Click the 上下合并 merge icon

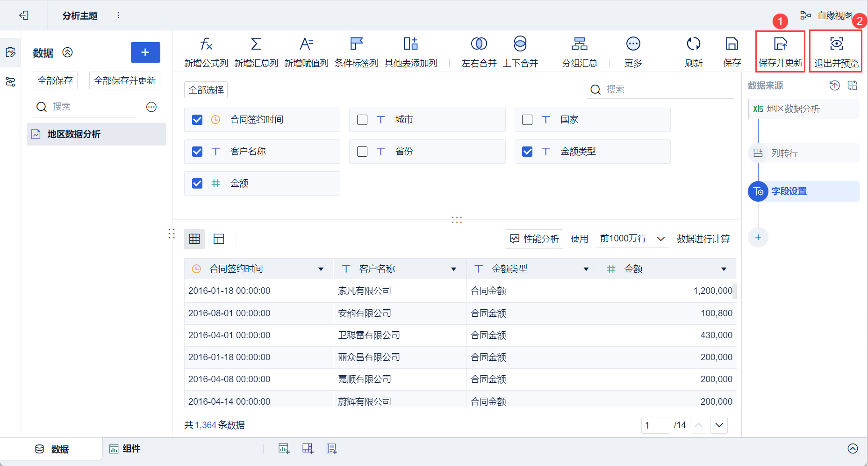(520, 44)
